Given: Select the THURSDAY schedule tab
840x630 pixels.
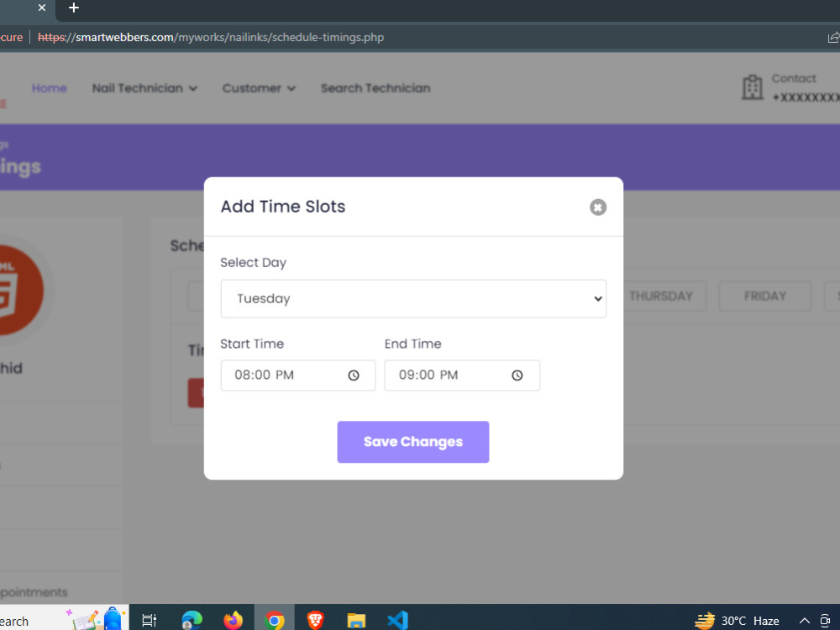Looking at the screenshot, I should click(661, 296).
